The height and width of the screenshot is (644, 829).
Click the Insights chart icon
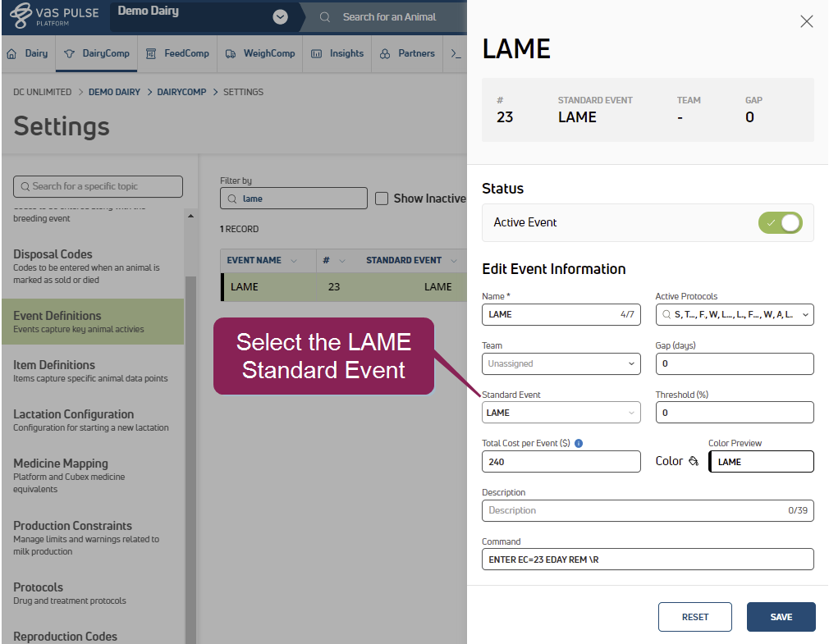(x=316, y=53)
